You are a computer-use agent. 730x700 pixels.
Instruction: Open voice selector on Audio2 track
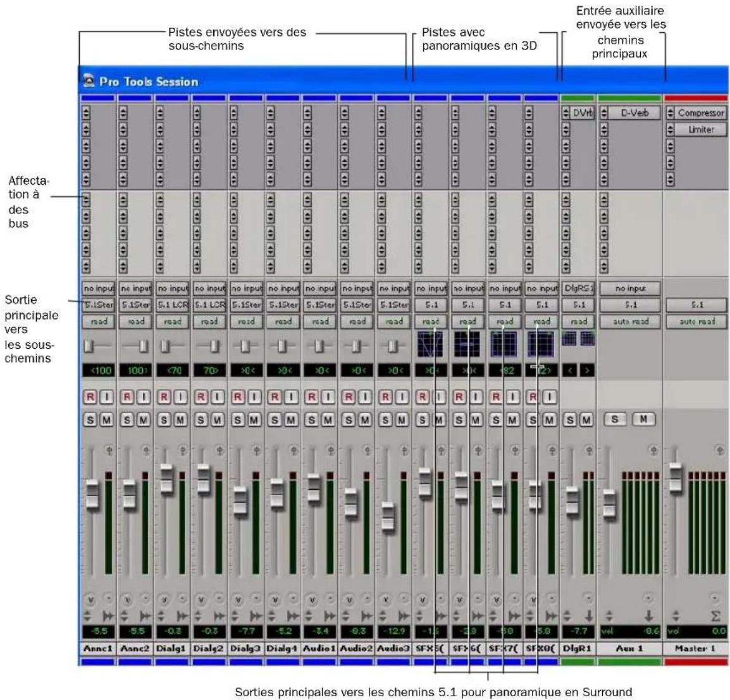pos(349,600)
